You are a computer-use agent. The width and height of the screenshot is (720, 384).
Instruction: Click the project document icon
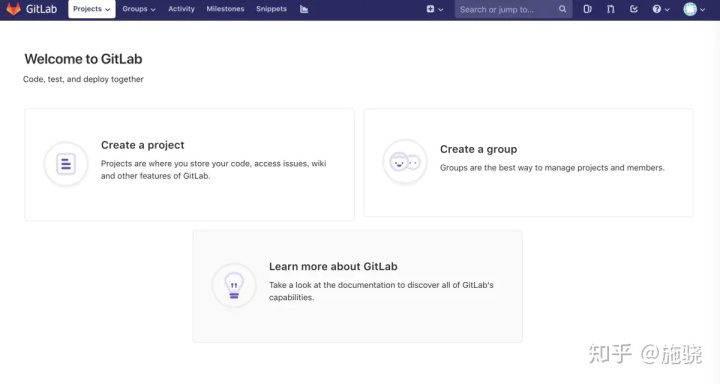[66, 164]
